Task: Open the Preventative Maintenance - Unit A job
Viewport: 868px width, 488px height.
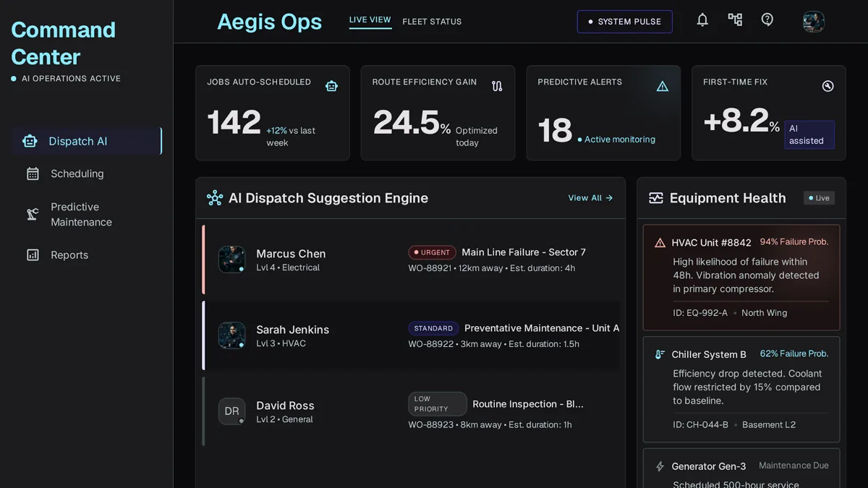Action: [x=542, y=328]
